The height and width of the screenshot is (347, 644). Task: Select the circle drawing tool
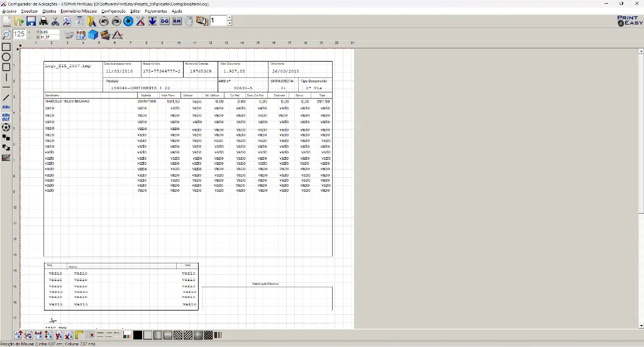tap(6, 57)
